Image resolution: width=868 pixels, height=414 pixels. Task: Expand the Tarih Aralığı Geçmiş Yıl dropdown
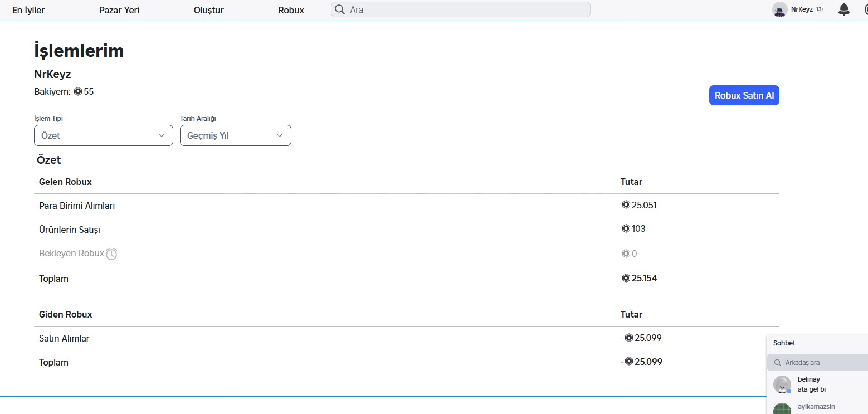pos(236,135)
